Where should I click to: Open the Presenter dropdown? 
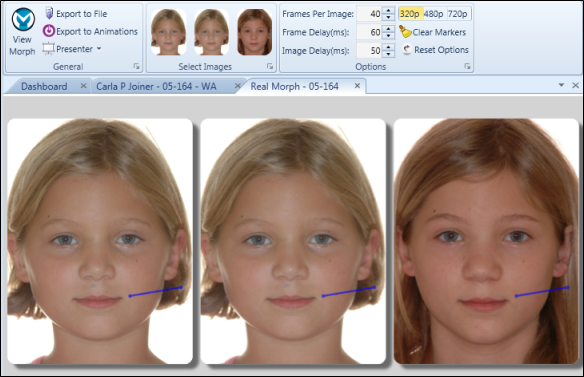click(x=99, y=49)
